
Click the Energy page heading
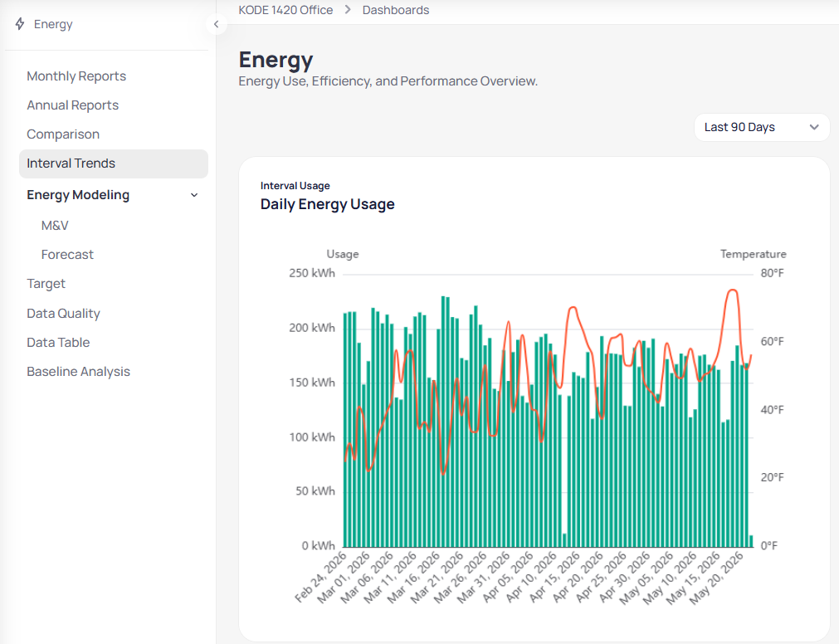[276, 60]
